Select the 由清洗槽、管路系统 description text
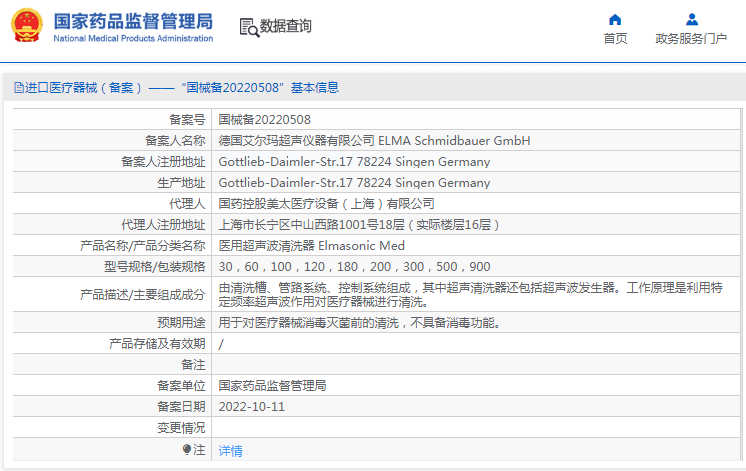The image size is (746, 471). pos(471,294)
